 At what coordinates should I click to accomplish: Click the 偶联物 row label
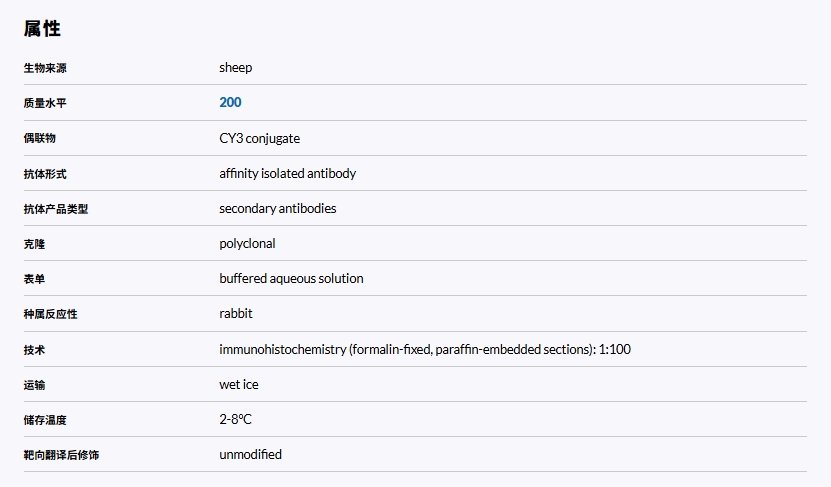40,138
